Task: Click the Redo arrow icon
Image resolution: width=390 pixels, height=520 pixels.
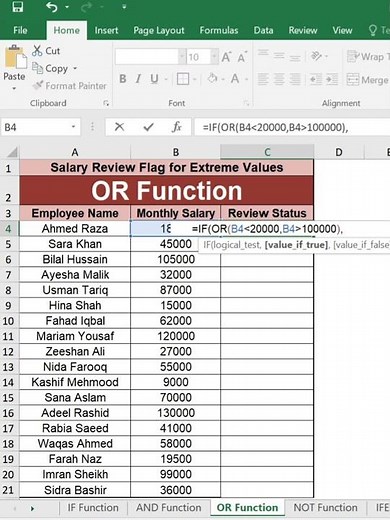Action: [x=87, y=7]
